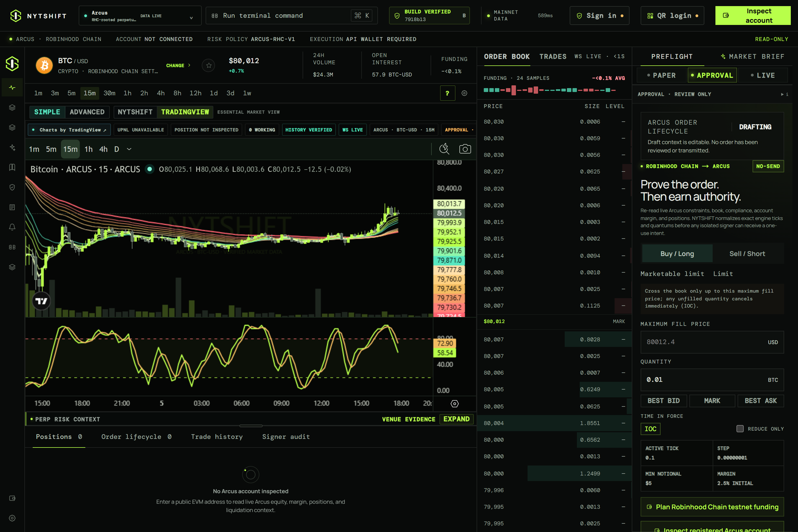Viewport: 798px width, 532px height.
Task: Select the 1h top timeframe
Action: [x=127, y=93]
